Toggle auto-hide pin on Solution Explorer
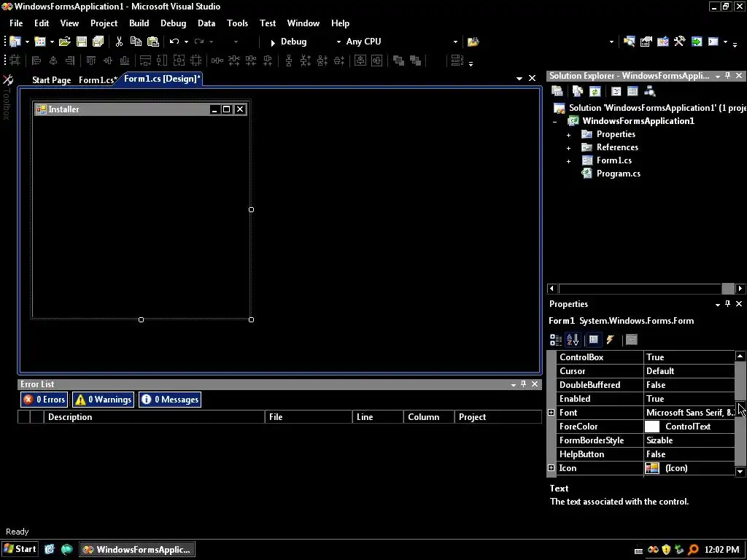747x560 pixels. click(x=727, y=76)
